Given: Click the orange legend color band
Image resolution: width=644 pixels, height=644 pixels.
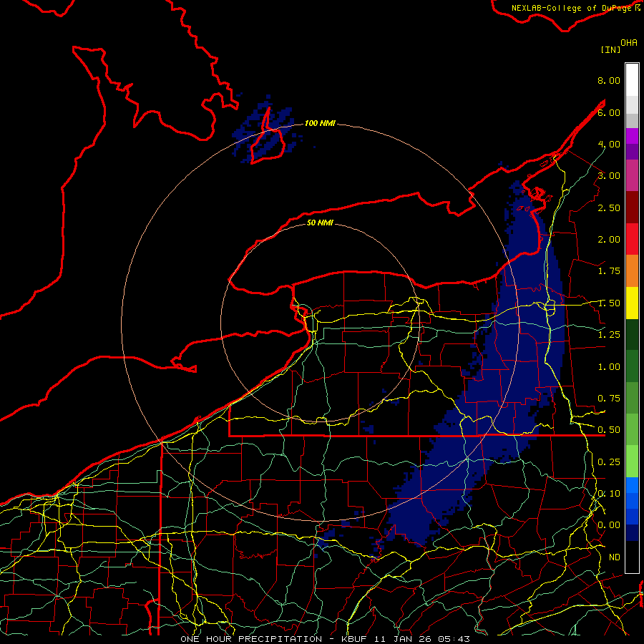Looking at the screenshot, I should [x=632, y=271].
